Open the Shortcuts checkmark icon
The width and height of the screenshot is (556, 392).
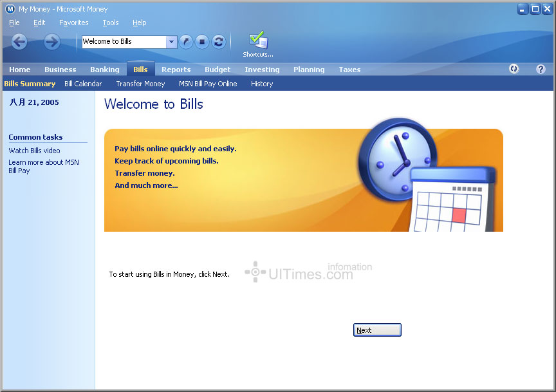[258, 44]
